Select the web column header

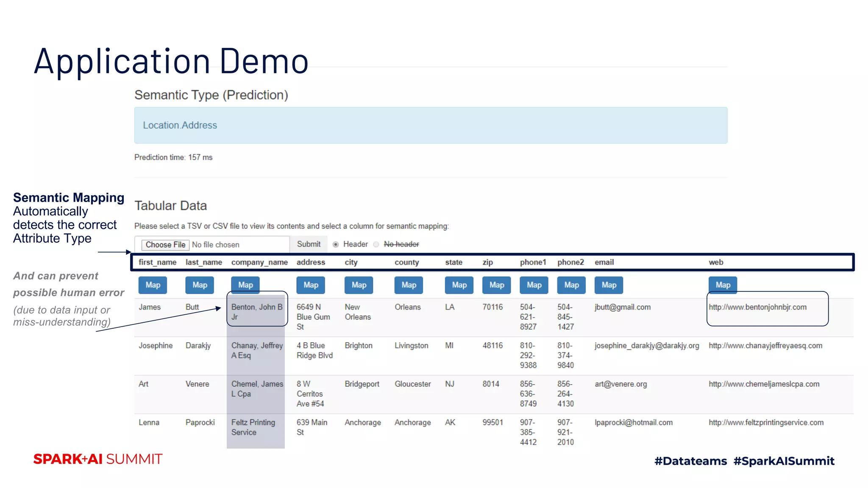716,262
